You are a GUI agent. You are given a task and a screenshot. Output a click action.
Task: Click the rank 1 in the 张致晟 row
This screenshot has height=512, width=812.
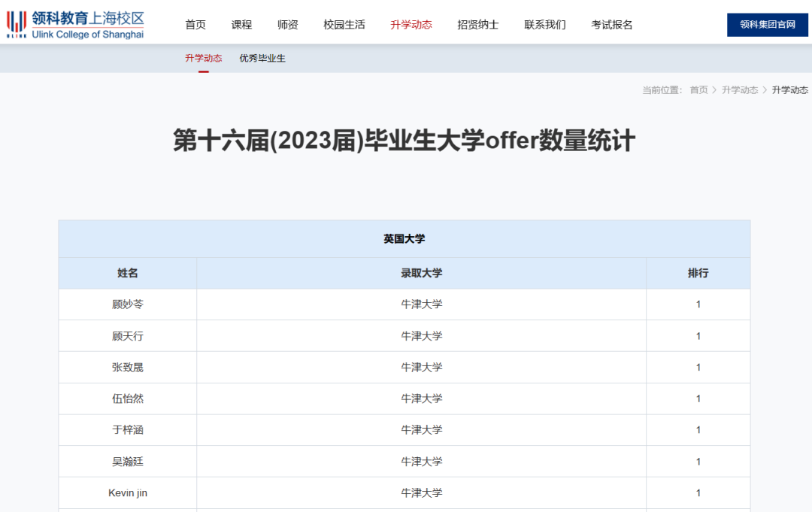[698, 368]
